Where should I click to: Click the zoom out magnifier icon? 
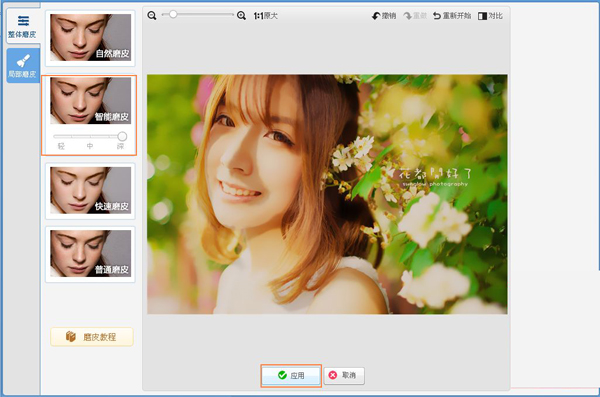[x=152, y=16]
